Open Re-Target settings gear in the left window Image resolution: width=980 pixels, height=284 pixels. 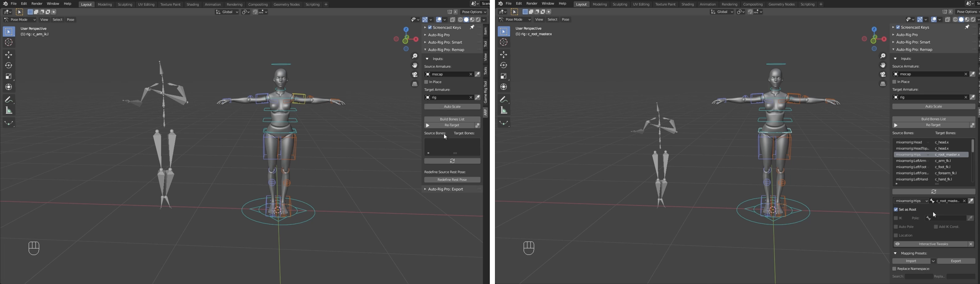pyautogui.click(x=477, y=125)
